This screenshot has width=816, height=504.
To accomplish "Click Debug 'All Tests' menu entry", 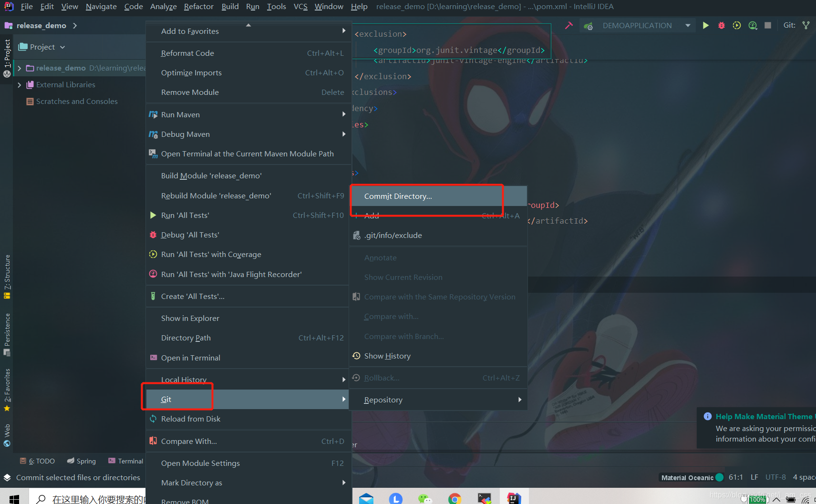I will pos(248,235).
